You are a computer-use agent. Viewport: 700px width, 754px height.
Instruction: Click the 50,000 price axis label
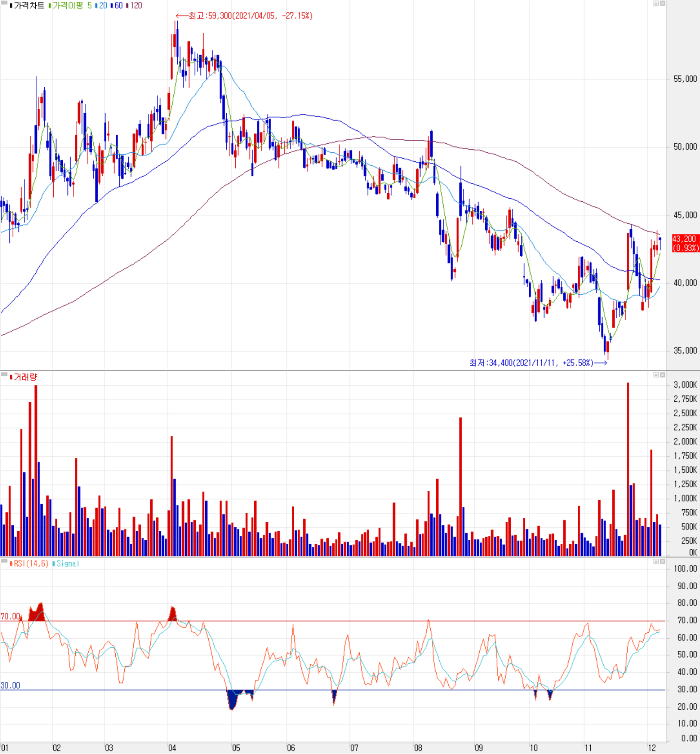click(x=685, y=147)
